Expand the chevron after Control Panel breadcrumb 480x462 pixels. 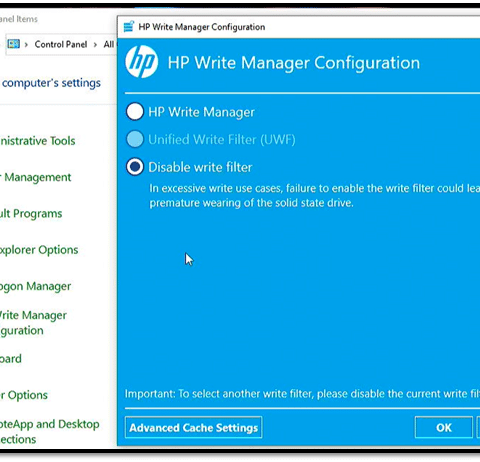point(95,45)
